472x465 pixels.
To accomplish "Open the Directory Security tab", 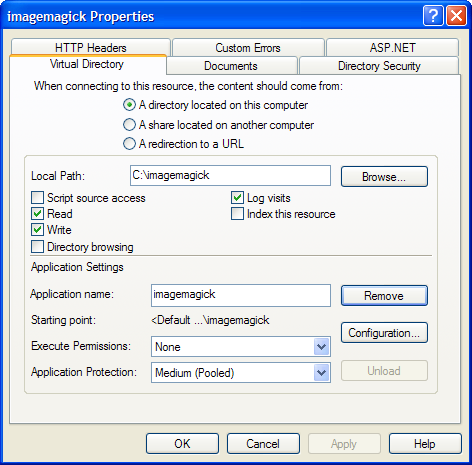I will coord(379,66).
